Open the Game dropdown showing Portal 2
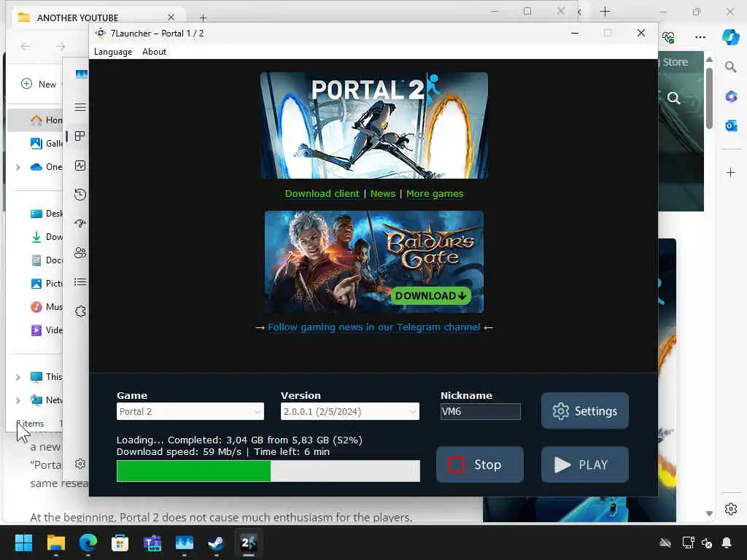 tap(190, 411)
